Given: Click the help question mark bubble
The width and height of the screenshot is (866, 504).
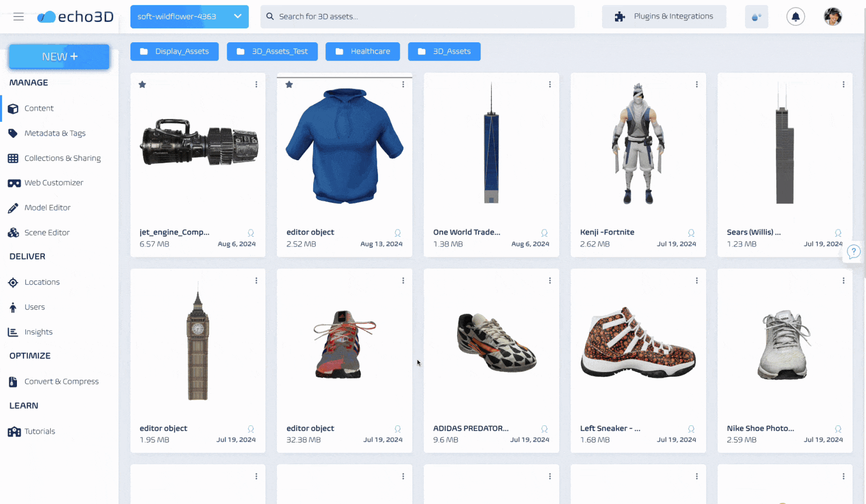Looking at the screenshot, I should coord(853,252).
